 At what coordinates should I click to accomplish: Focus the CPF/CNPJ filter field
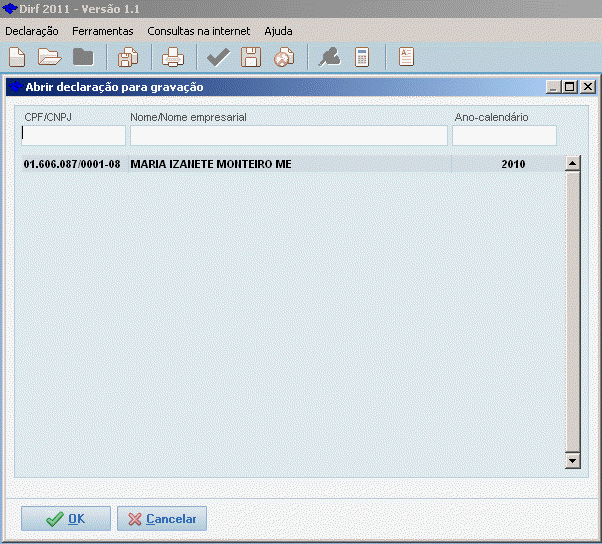73,135
